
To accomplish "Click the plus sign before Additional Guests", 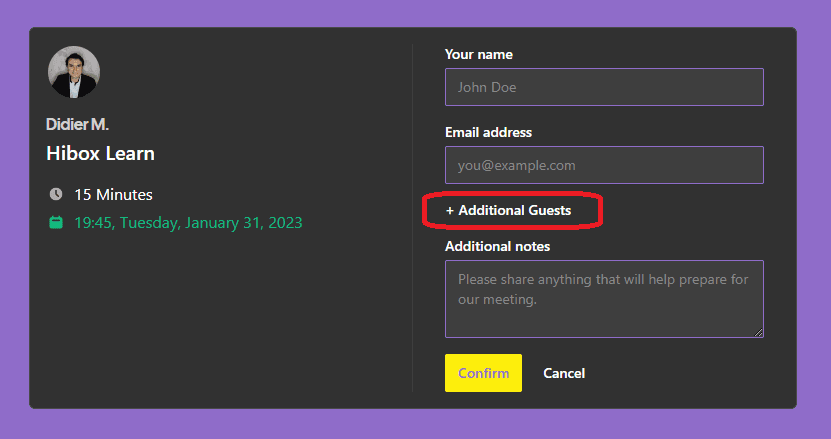I will click(450, 211).
